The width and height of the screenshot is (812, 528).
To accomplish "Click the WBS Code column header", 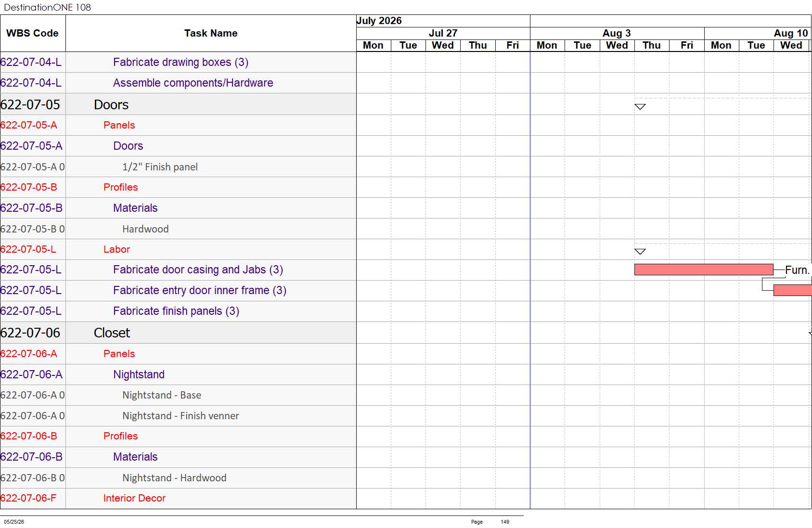I will [x=32, y=33].
